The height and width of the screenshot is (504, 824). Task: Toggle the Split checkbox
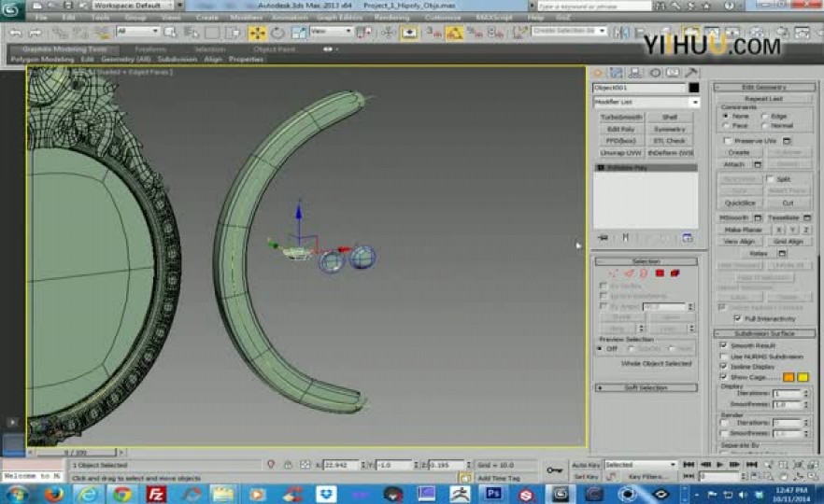tap(770, 179)
